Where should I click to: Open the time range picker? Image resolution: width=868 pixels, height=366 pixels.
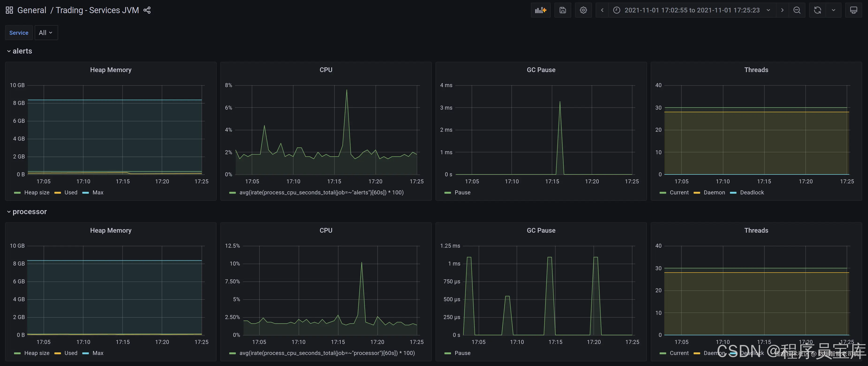point(692,10)
